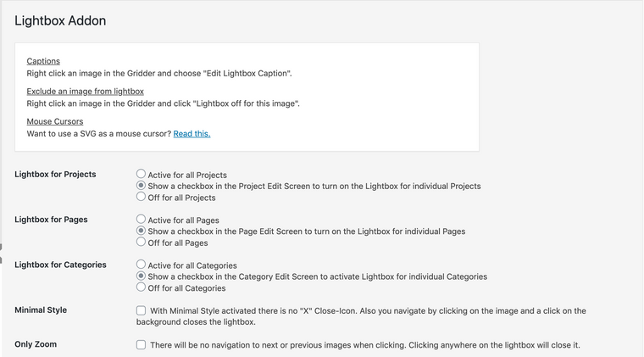Screen dimensions: 644x357
Task: Tick the Only Zoom checkbox
Action: click(142, 345)
